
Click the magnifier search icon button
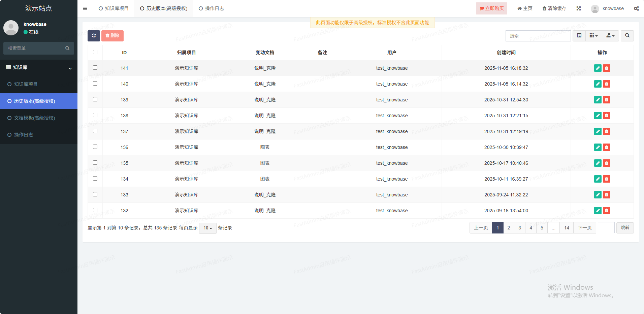(627, 36)
